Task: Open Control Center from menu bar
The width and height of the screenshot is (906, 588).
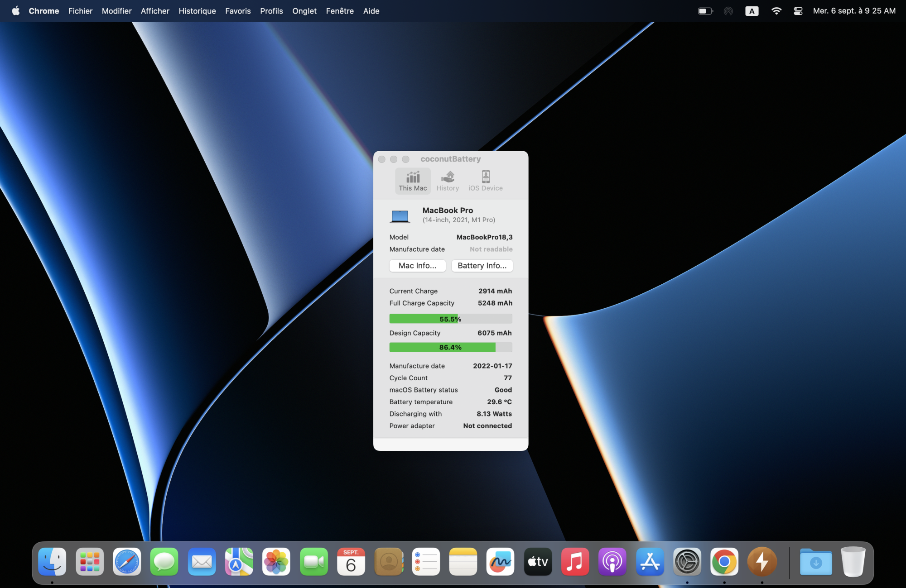Action: coord(798,11)
